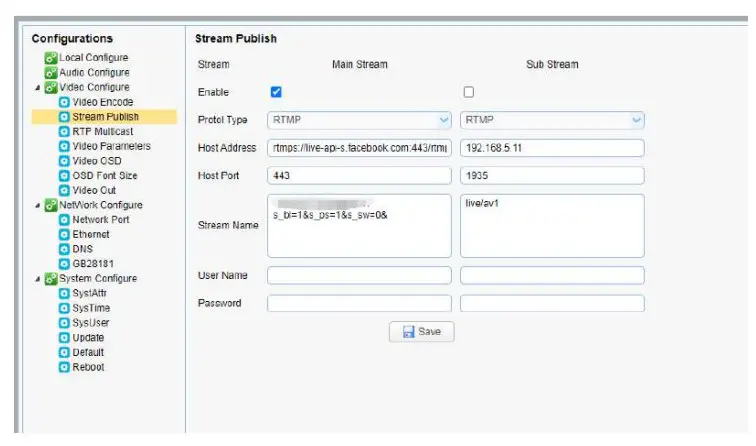Open the SysUser page

pos(91,323)
